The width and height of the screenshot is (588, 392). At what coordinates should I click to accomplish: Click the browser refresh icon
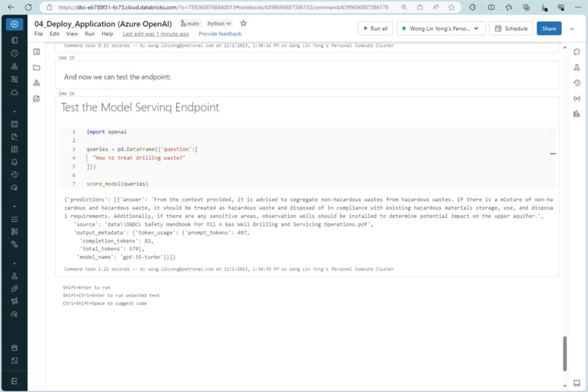pyautogui.click(x=28, y=7)
